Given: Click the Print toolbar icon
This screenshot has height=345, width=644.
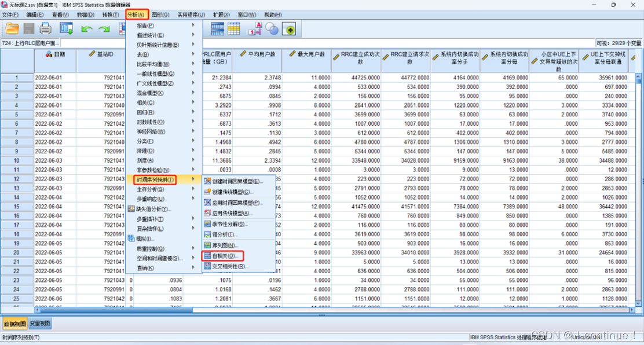Looking at the screenshot, I should pos(45,29).
